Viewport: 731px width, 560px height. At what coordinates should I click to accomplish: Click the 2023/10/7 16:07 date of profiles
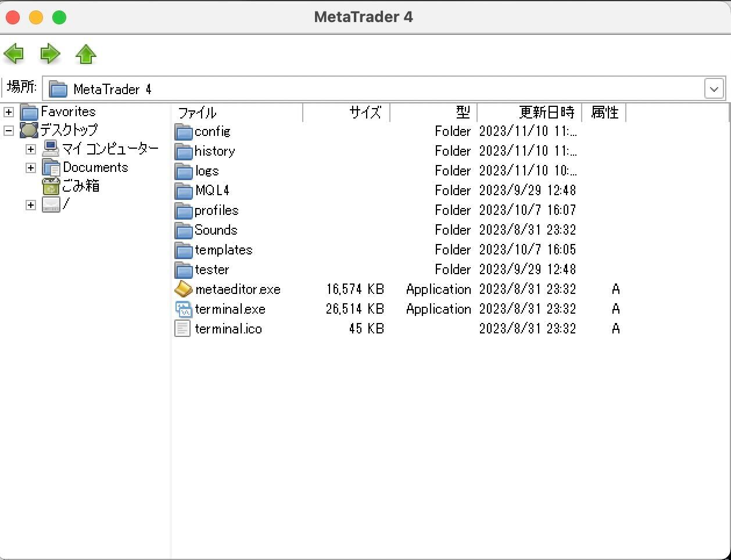pos(528,210)
